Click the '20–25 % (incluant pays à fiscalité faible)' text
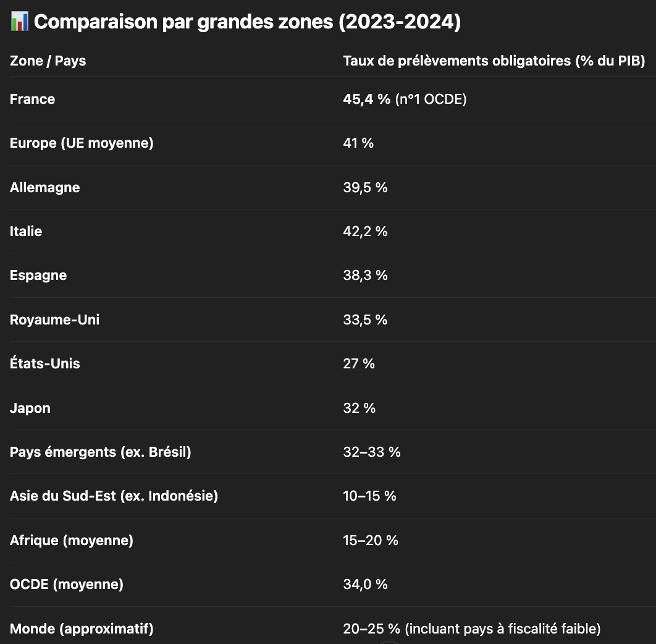 point(472,629)
